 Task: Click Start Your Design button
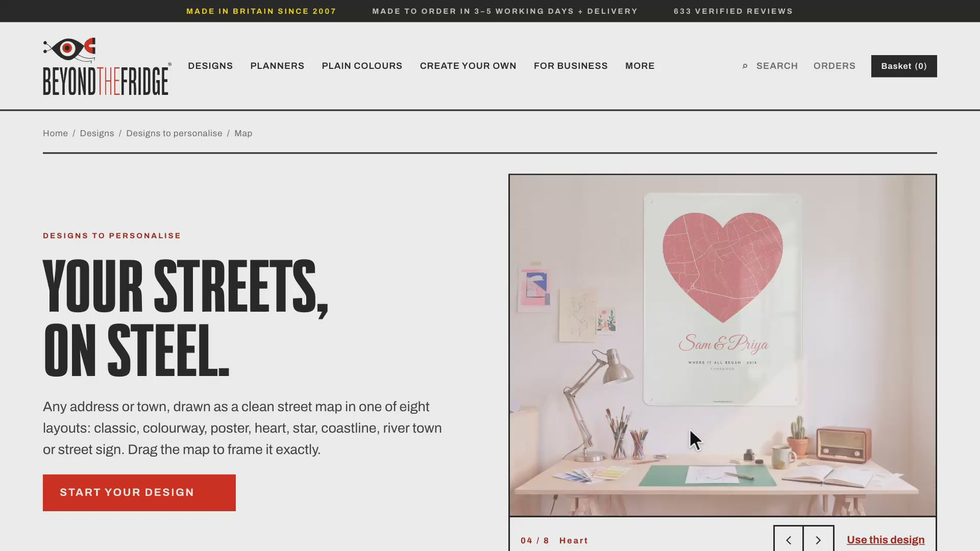(x=139, y=493)
